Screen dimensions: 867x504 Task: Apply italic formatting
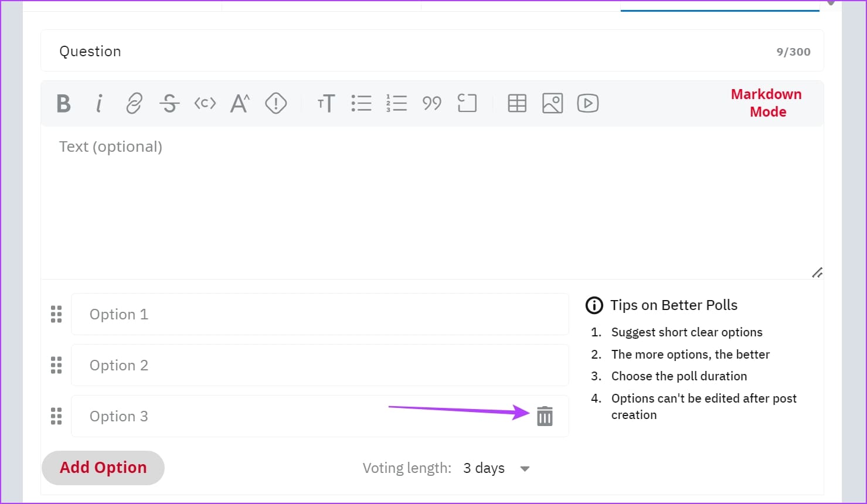99,104
